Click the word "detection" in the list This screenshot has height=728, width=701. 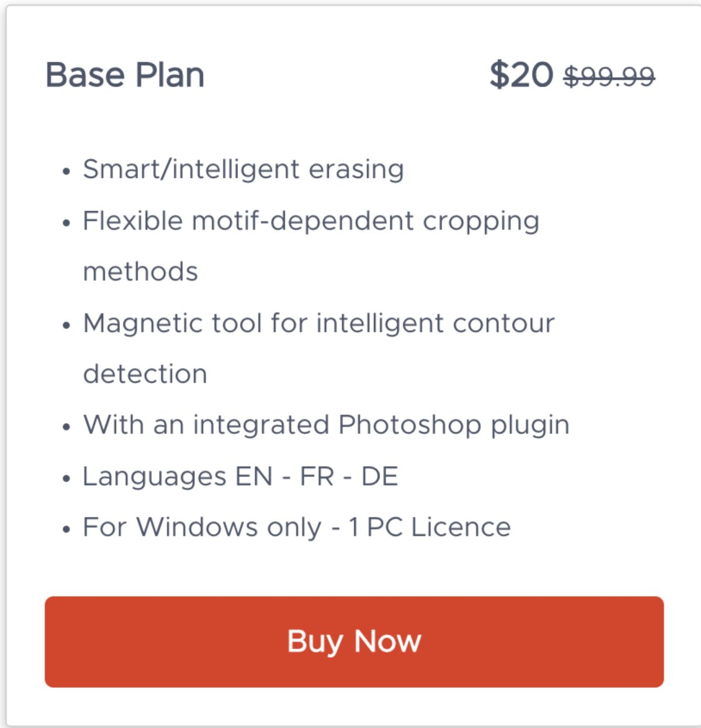click(145, 374)
